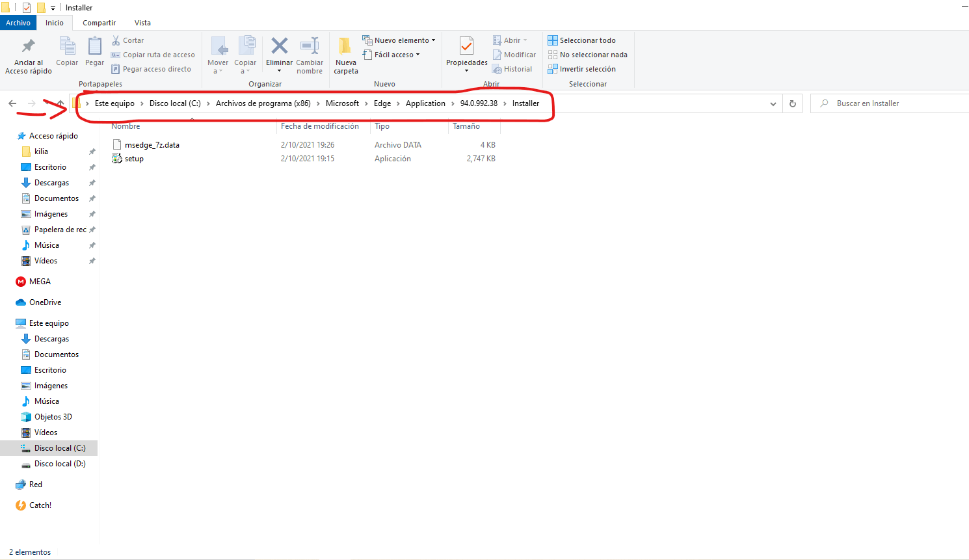This screenshot has width=969, height=560.
Task: Open the Archivo menu tab
Action: [x=18, y=23]
